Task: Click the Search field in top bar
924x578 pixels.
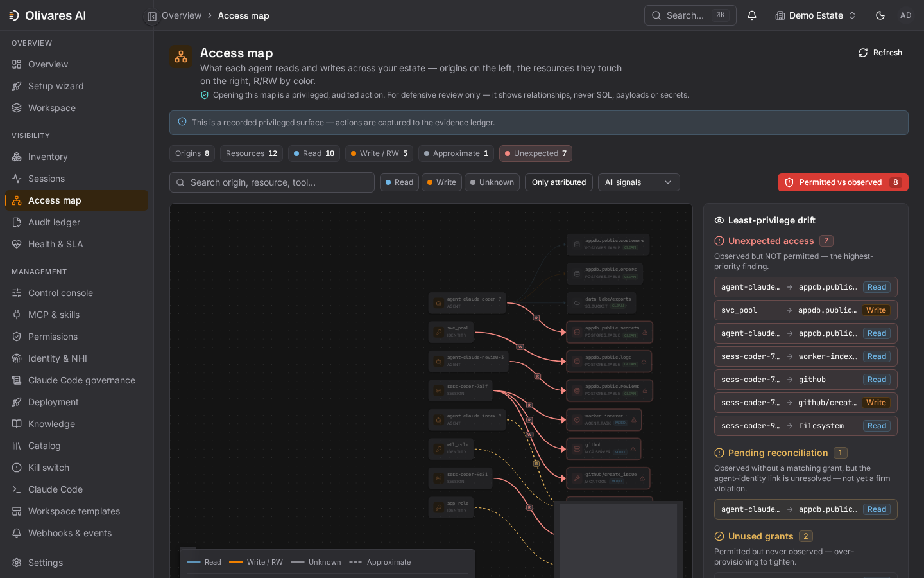Action: (x=690, y=15)
